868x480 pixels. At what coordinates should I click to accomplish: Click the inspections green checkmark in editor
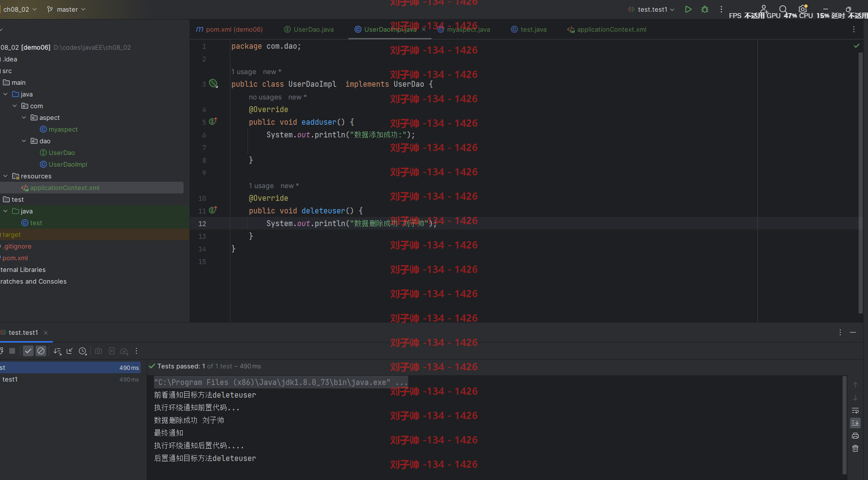pos(856,46)
